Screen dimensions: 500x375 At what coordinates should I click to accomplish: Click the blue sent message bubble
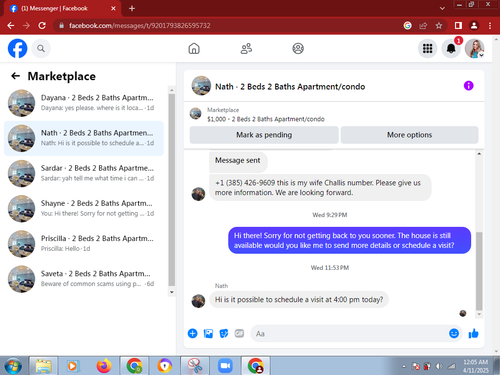pos(349,240)
